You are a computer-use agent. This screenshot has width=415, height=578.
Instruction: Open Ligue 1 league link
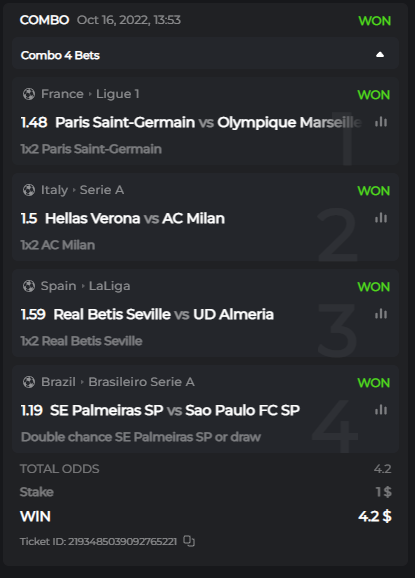click(118, 94)
